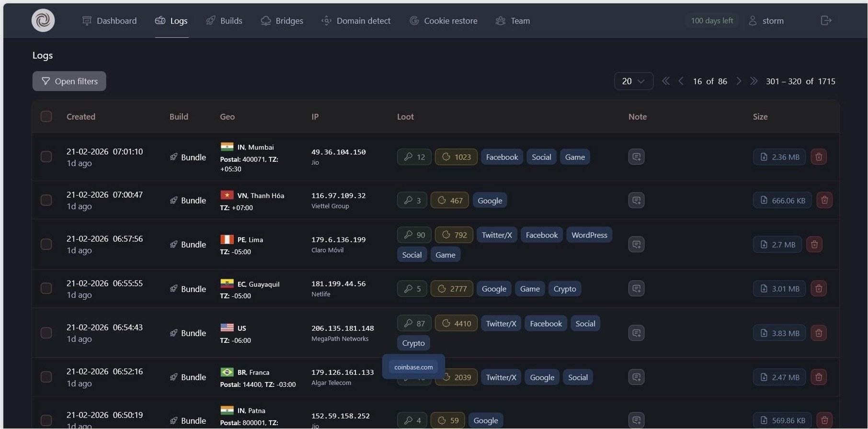Click the Open filters button

click(x=69, y=81)
